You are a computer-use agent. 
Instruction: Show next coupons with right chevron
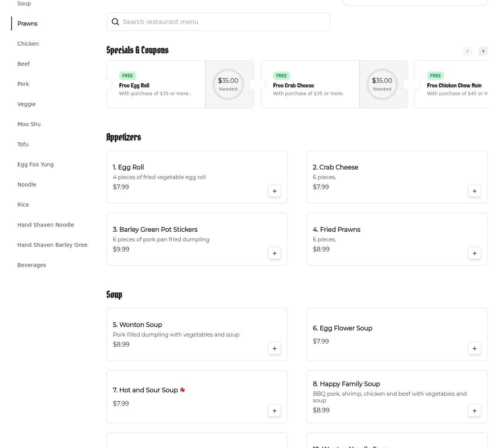tap(483, 51)
